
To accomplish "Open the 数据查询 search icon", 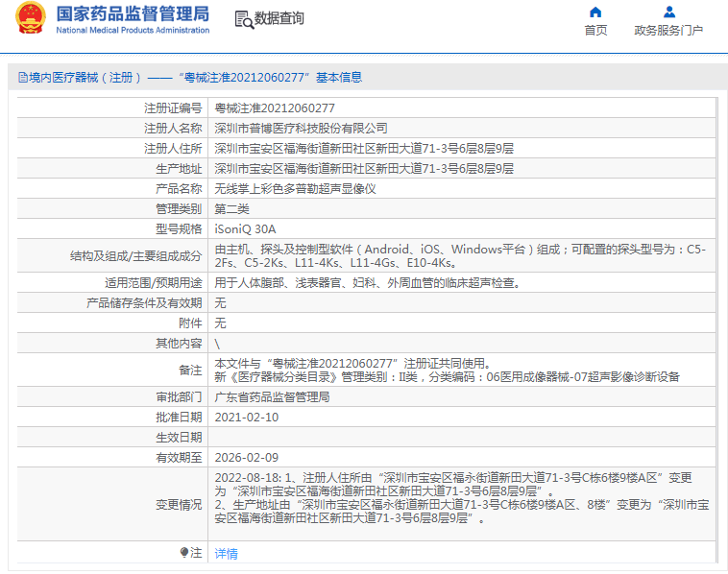I will 244,19.
